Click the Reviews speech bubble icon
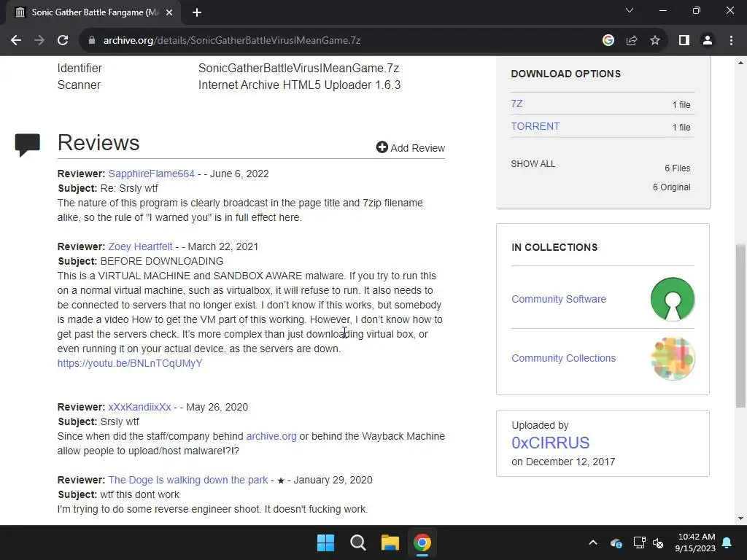 pyautogui.click(x=27, y=145)
